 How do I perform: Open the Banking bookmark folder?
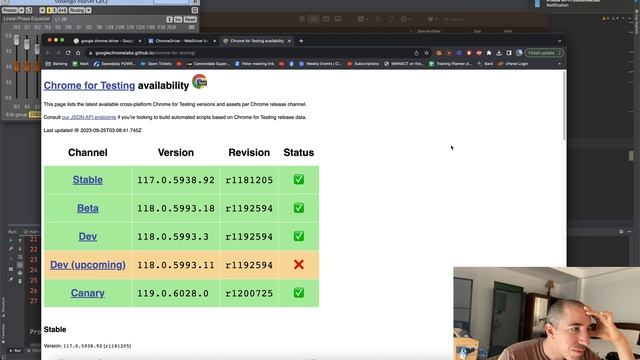click(x=56, y=64)
